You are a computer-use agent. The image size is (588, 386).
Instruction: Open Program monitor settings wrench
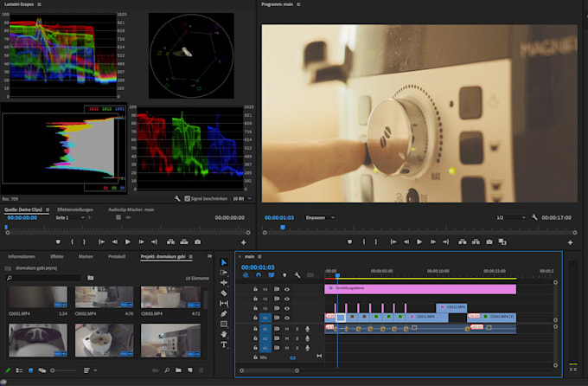[x=534, y=217]
